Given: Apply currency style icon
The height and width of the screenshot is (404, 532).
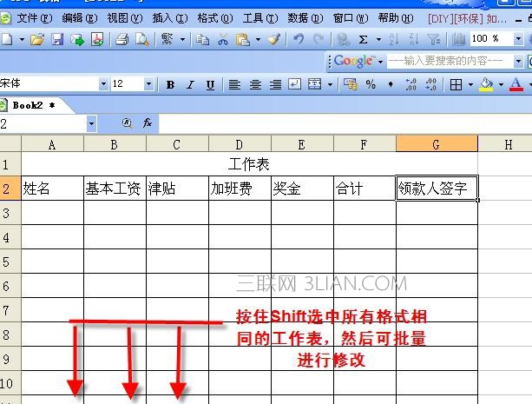Looking at the screenshot, I should (351, 84).
